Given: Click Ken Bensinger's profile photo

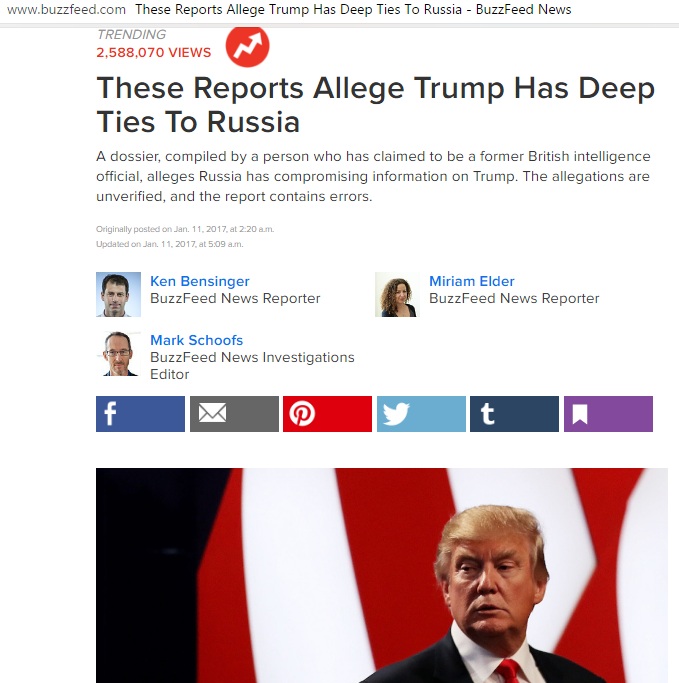Looking at the screenshot, I should click(x=118, y=294).
